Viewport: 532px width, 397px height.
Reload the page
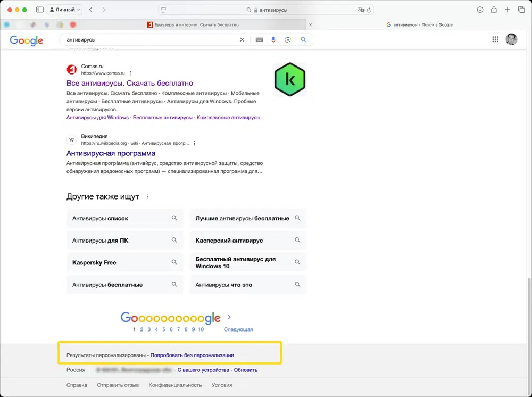(x=369, y=10)
